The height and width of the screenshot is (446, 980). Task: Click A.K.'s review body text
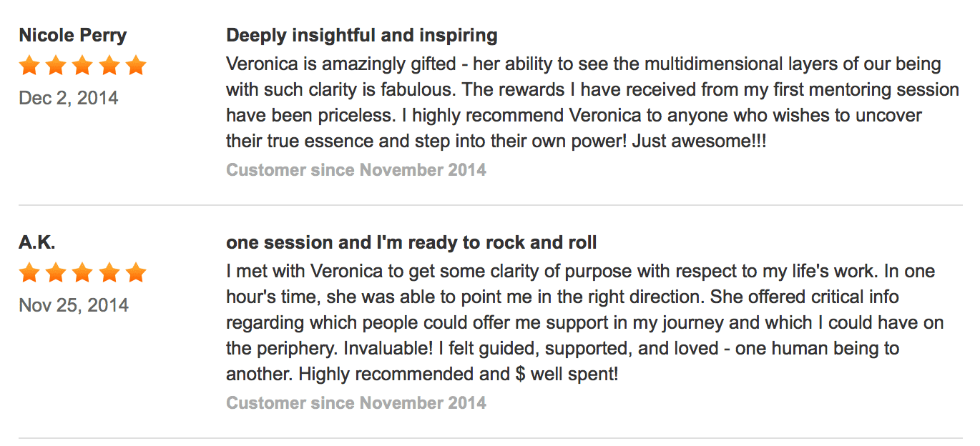point(585,322)
